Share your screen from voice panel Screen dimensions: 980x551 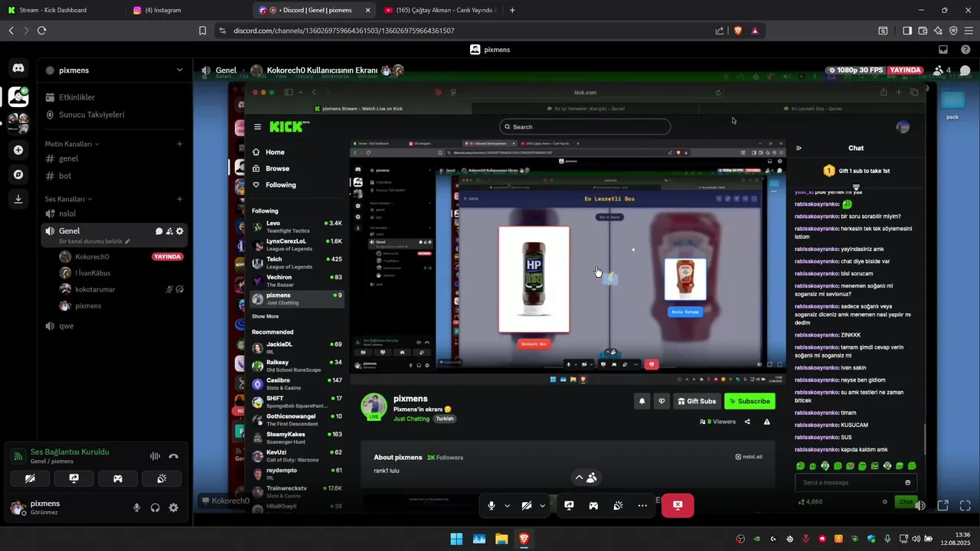click(x=73, y=478)
